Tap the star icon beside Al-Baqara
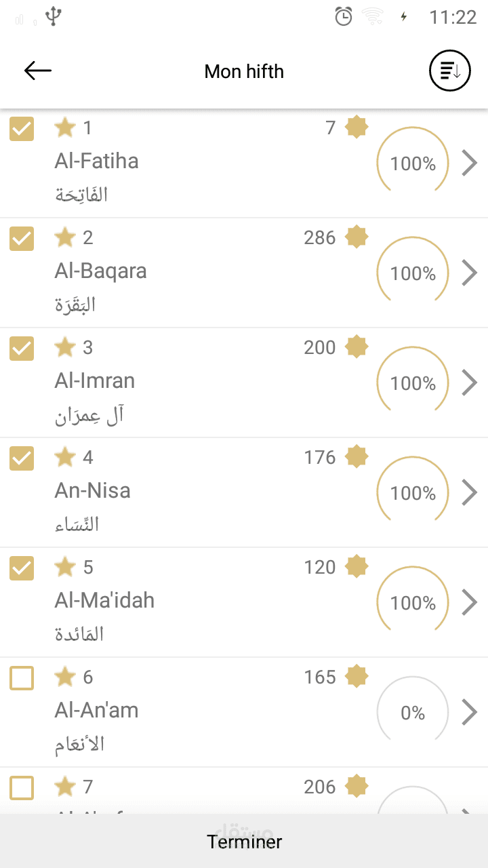Image resolution: width=488 pixels, height=868 pixels. coord(65,237)
